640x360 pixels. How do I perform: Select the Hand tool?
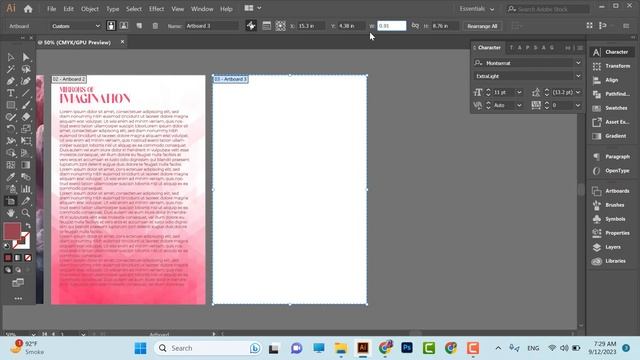point(11,213)
